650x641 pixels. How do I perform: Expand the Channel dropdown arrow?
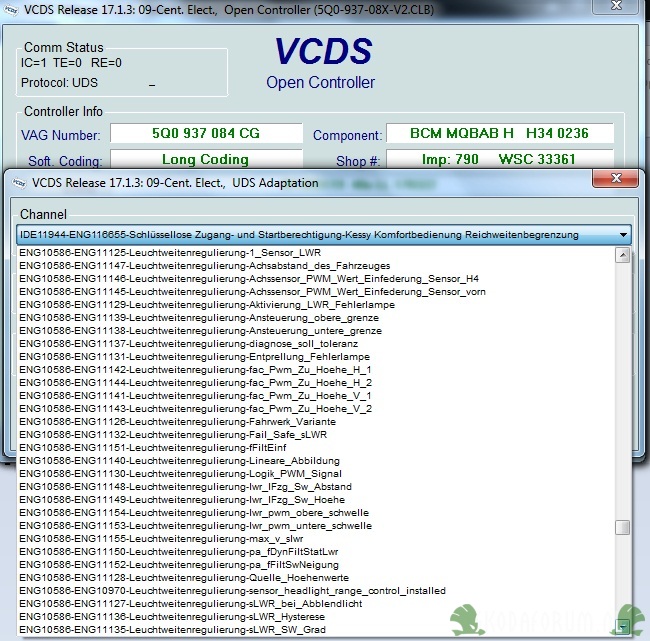624,235
